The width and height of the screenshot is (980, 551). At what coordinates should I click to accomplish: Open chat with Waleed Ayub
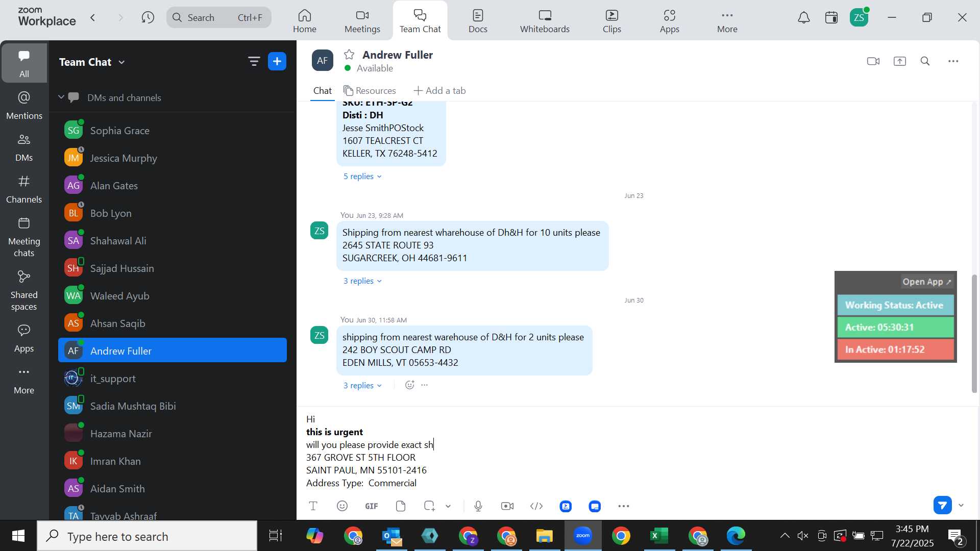[173, 296]
